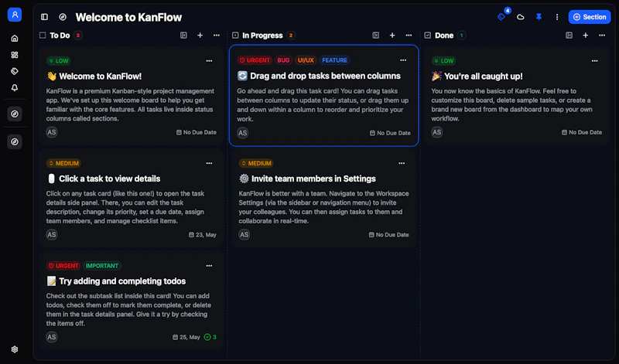
Task: Click the green todo count 3 indicator
Action: [210, 337]
